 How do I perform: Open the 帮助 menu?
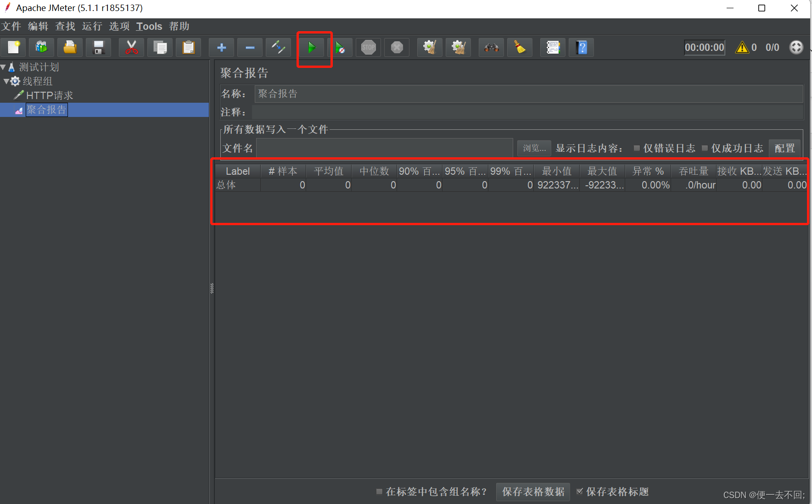179,26
